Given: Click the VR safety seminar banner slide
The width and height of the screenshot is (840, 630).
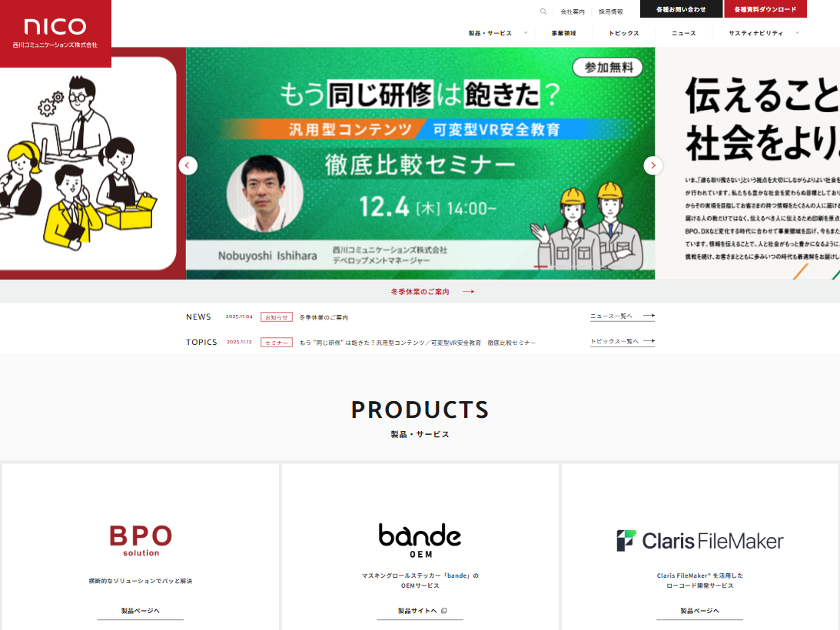Looking at the screenshot, I should pyautogui.click(x=420, y=163).
